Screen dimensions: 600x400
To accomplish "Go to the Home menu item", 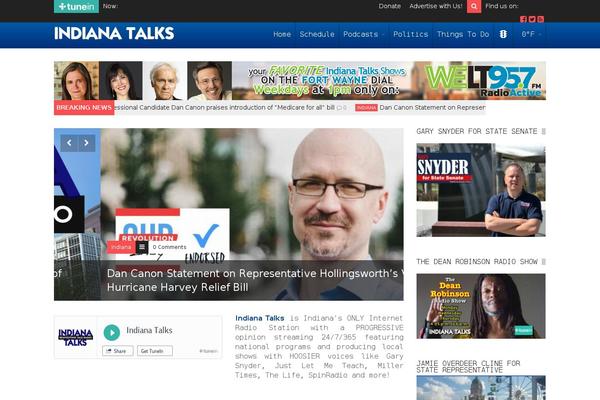I will tap(282, 34).
